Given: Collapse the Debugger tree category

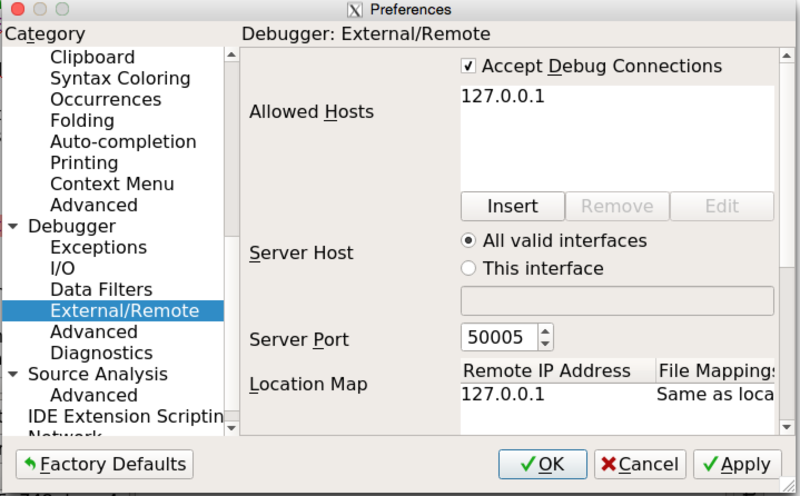Looking at the screenshot, I should [x=13, y=227].
